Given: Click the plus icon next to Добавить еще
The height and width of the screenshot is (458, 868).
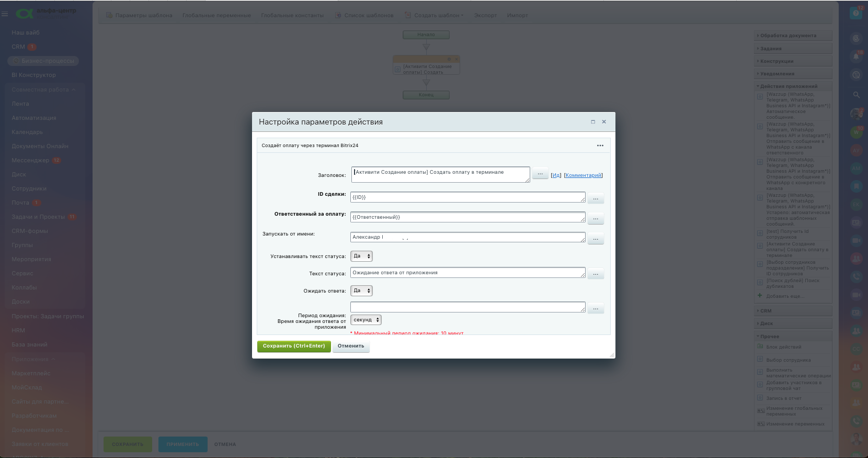Looking at the screenshot, I should coord(760,296).
